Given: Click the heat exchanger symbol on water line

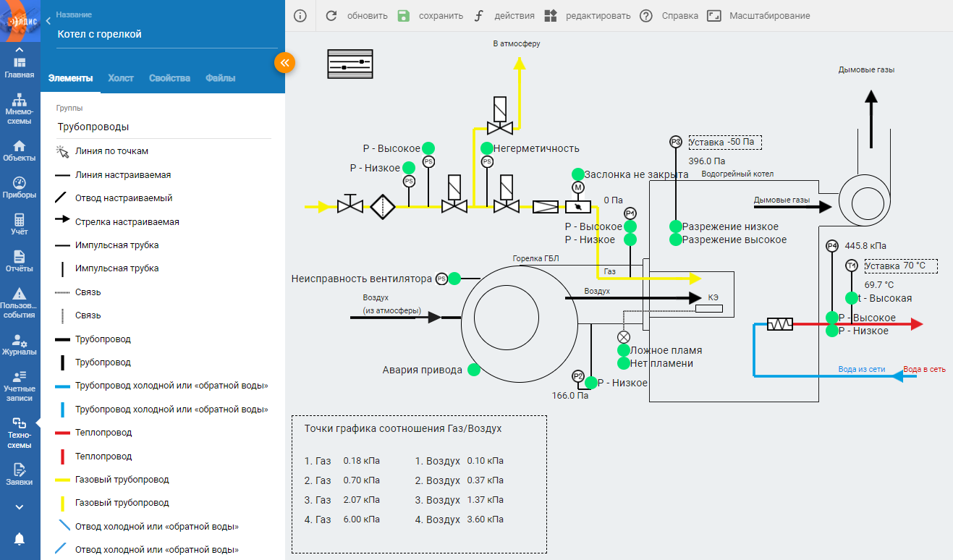Looking at the screenshot, I should point(780,324).
